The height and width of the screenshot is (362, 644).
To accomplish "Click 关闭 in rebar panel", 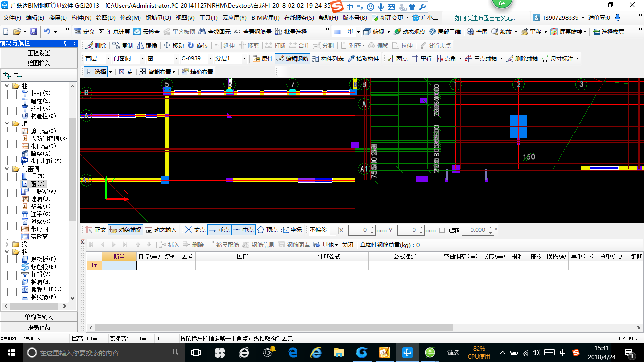I will coord(347,245).
